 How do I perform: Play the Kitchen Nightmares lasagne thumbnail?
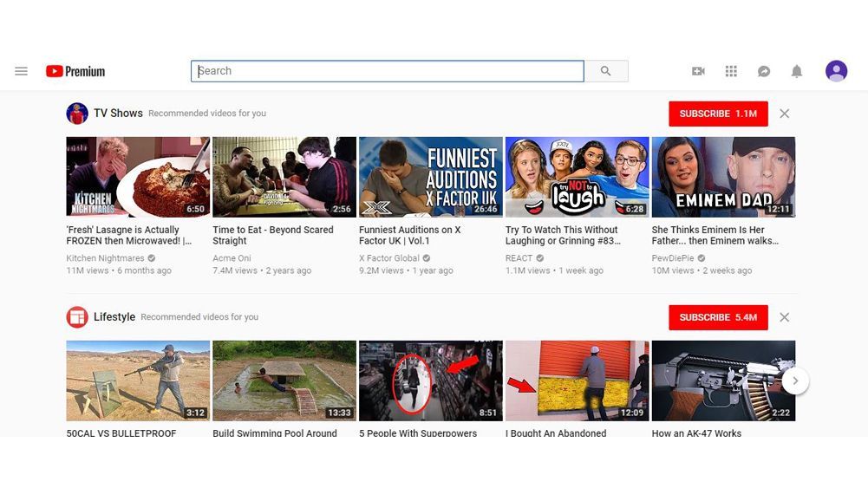click(x=138, y=177)
